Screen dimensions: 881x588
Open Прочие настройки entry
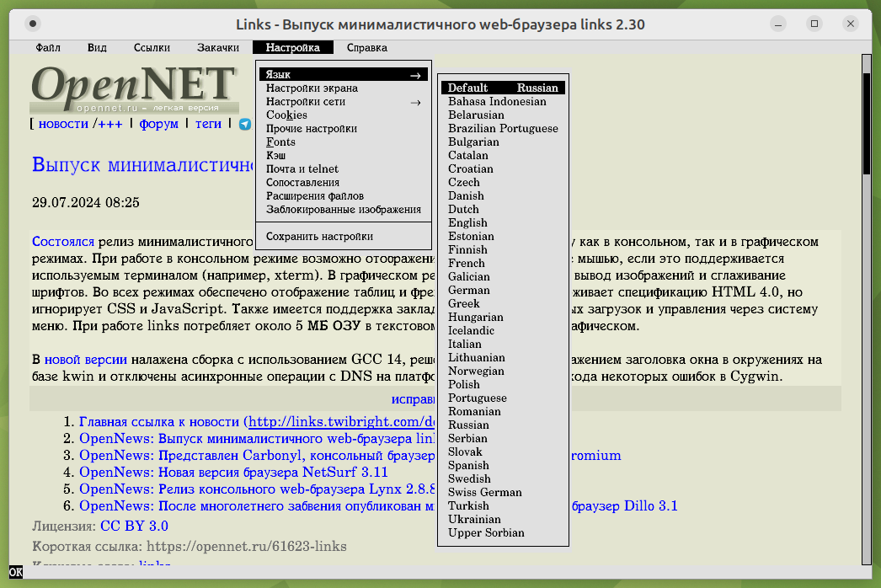(x=344, y=129)
